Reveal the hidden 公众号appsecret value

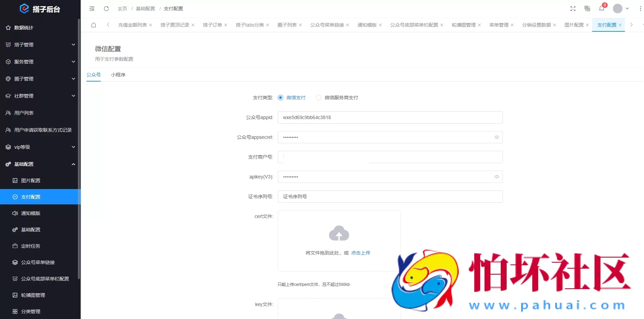[497, 137]
